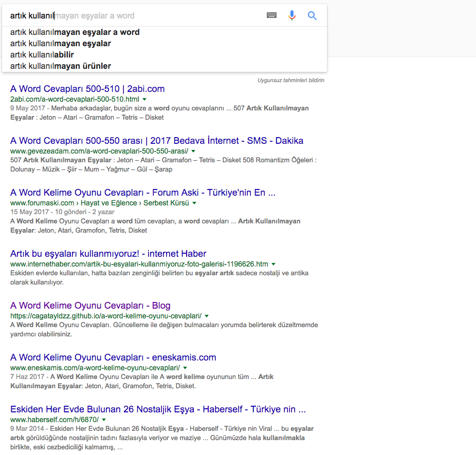Open the Forum Aski result title
The height and width of the screenshot is (455, 476).
143,193
